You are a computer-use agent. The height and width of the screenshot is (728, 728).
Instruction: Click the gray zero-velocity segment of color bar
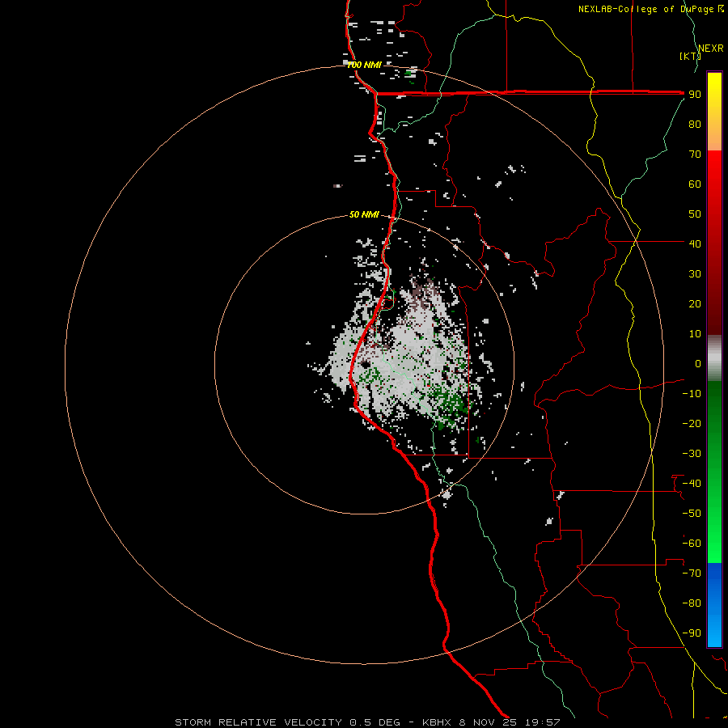tap(714, 358)
